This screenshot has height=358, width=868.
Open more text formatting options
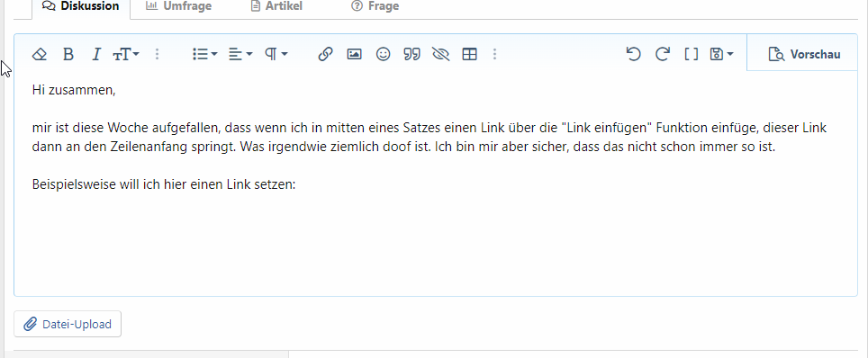[158, 54]
